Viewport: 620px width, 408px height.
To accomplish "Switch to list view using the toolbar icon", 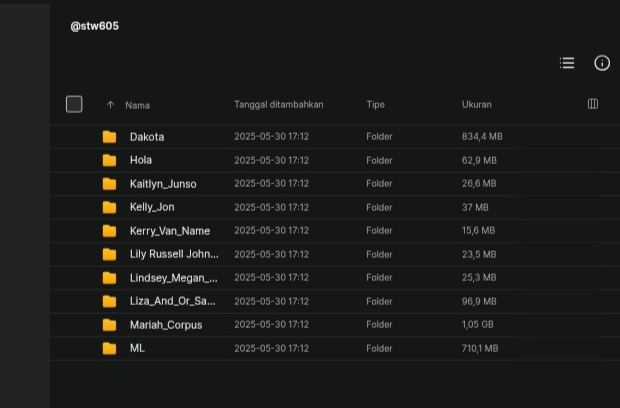I will pyautogui.click(x=567, y=63).
